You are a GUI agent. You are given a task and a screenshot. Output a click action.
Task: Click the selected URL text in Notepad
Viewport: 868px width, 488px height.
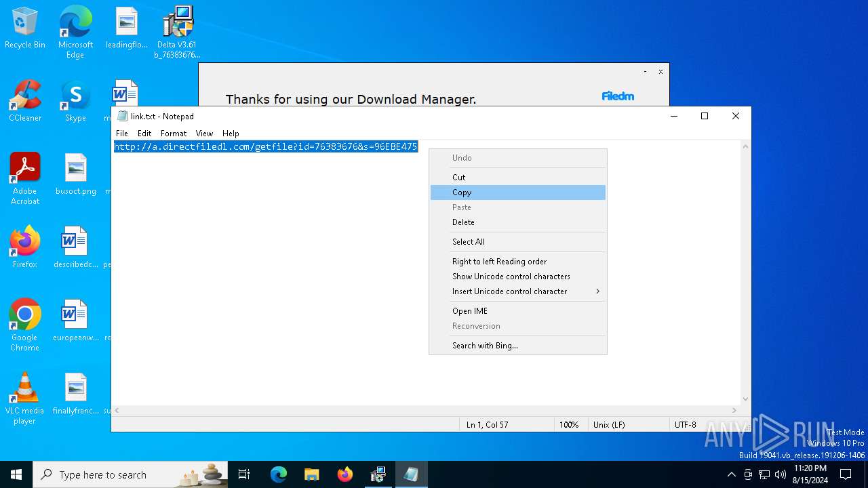click(266, 146)
